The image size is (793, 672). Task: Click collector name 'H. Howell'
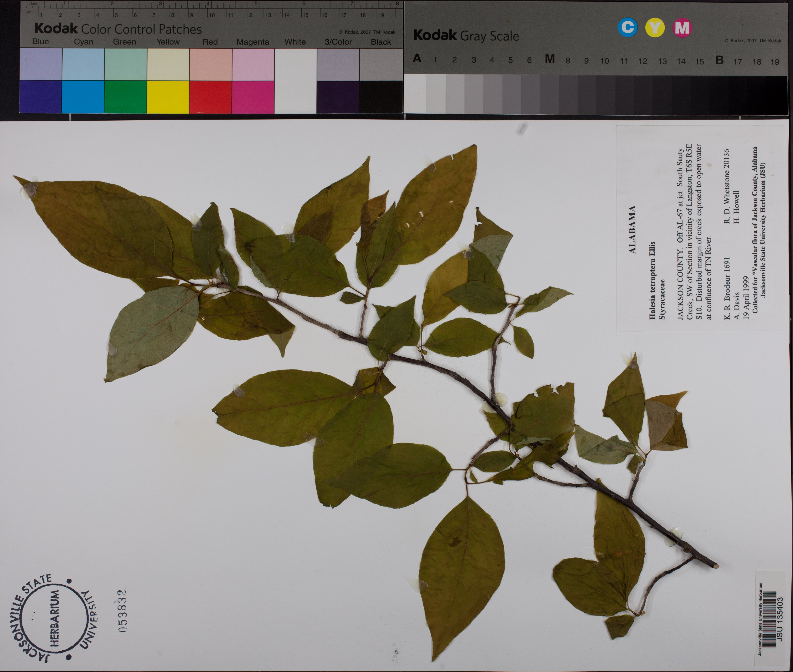736,208
